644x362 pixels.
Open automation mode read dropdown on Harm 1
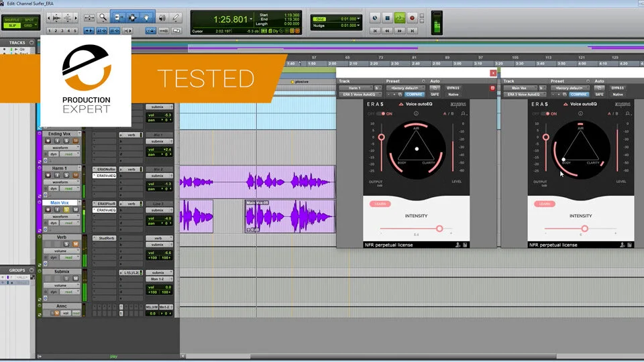70,188
